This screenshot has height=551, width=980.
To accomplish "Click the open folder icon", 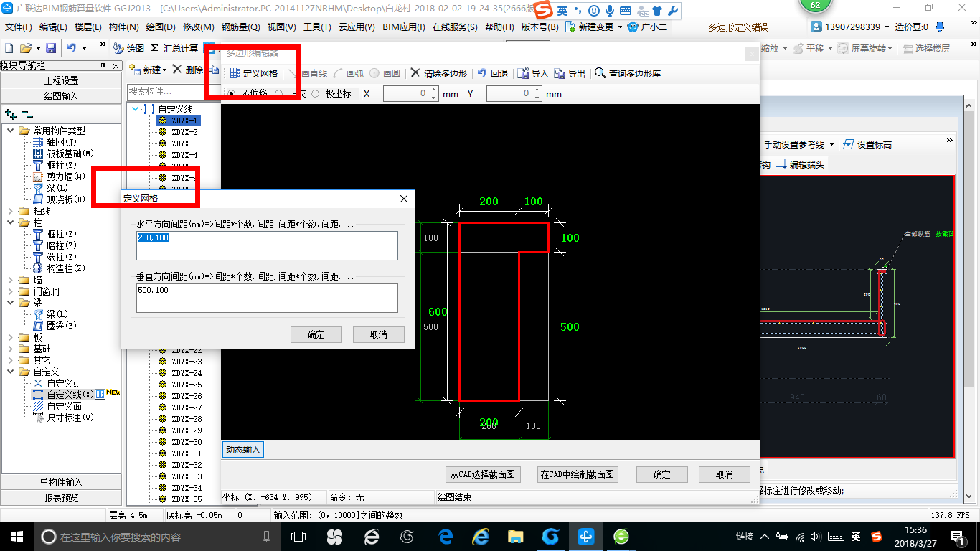I will click(x=26, y=48).
